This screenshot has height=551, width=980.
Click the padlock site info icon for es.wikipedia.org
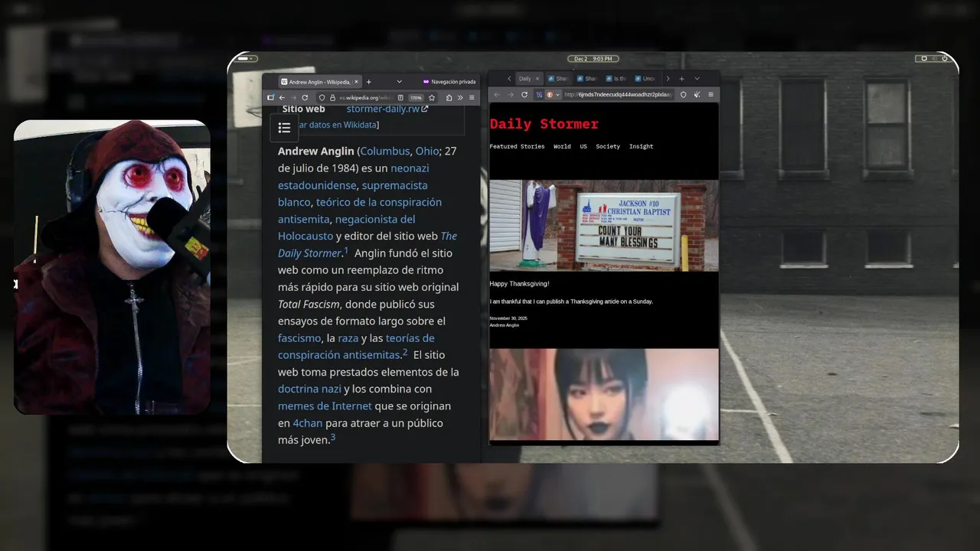pyautogui.click(x=332, y=97)
